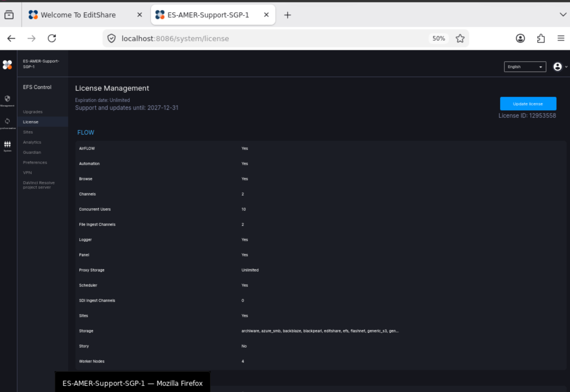This screenshot has width=570, height=392.
Task: Click the 50% zoom level indicator
Action: click(x=438, y=38)
